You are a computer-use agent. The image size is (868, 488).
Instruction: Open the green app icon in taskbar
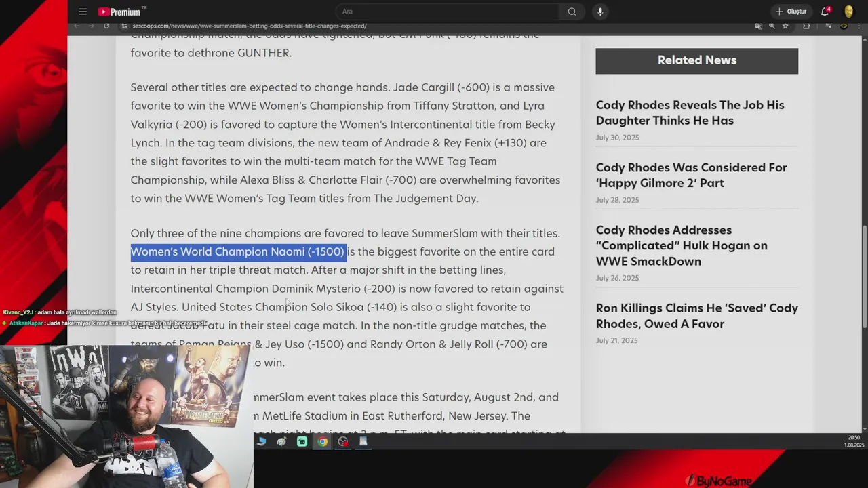[x=302, y=442]
